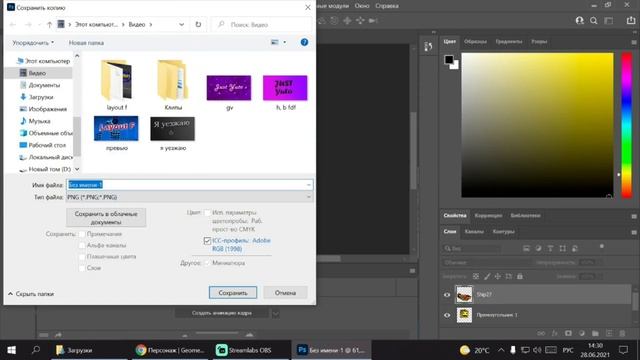Image resolution: width=640 pixels, height=360 pixels.
Task: Open the workspace switcher icon in Photoshop
Action: pos(609,20)
